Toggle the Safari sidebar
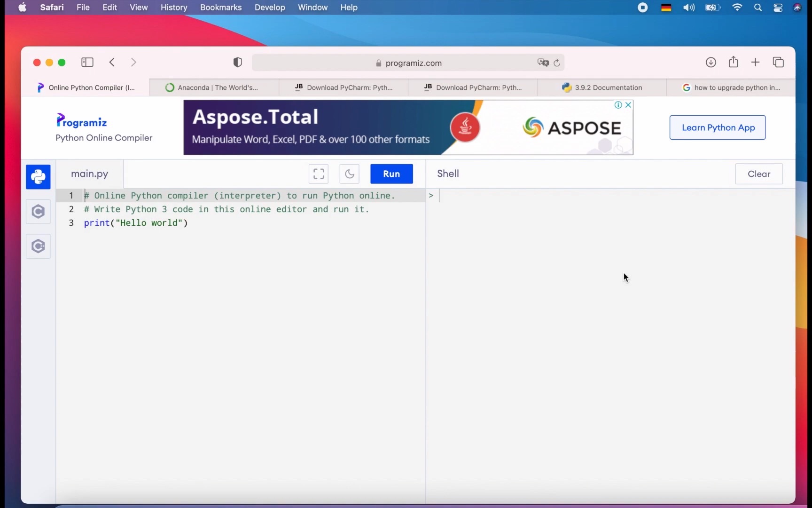The height and width of the screenshot is (508, 812). coord(87,63)
